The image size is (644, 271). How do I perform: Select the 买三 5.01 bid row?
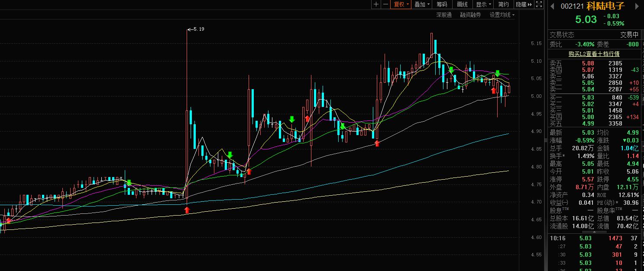coord(594,110)
